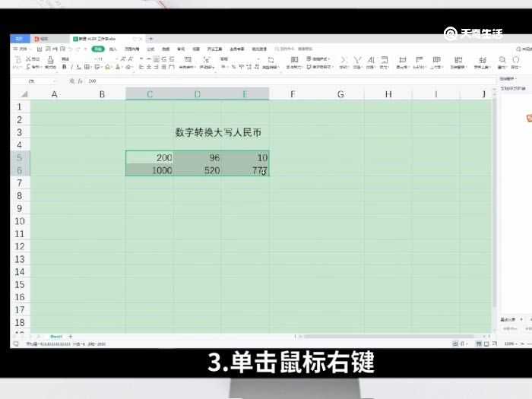Screen dimensions: 532x399
Task: Add a new sheet with plus button
Action: tap(70, 337)
